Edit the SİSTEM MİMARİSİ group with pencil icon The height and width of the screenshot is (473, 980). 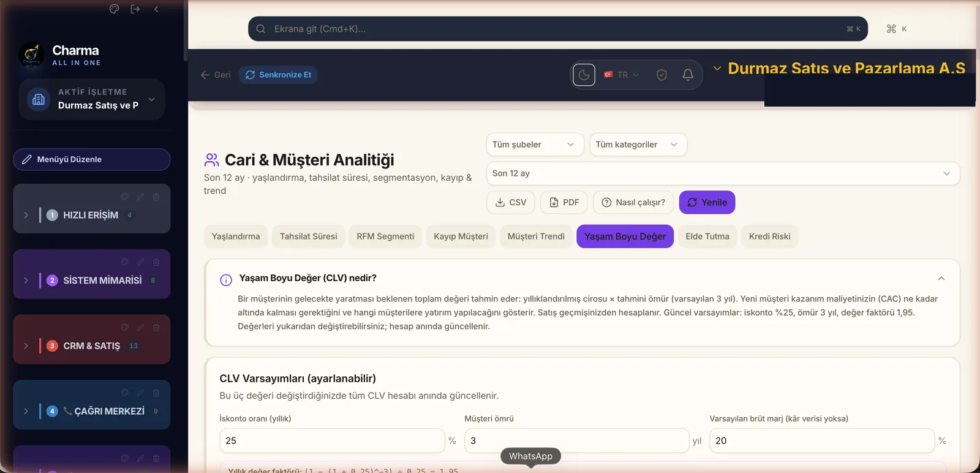point(140,262)
